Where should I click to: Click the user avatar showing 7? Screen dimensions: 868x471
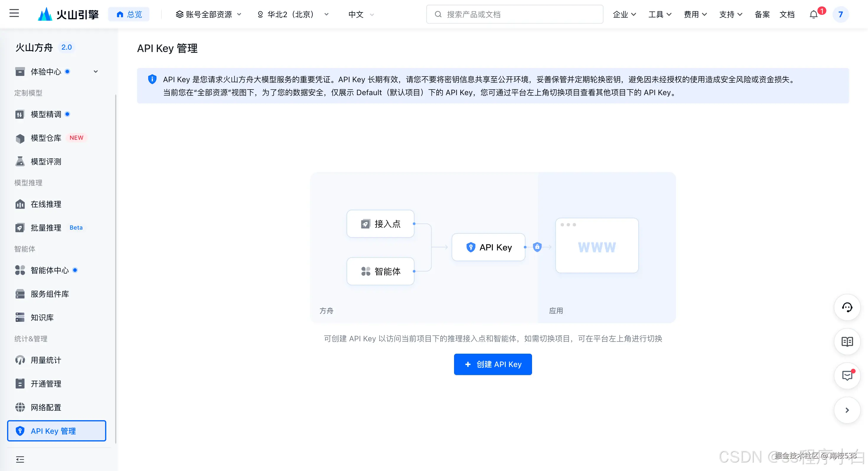[840, 14]
